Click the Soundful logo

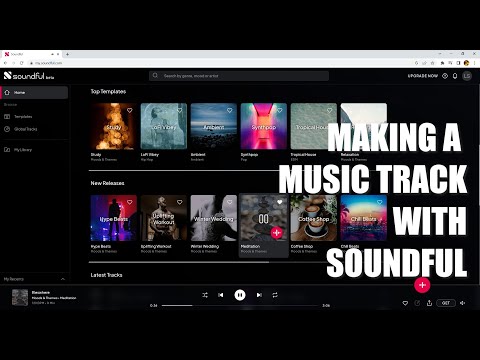[29, 76]
